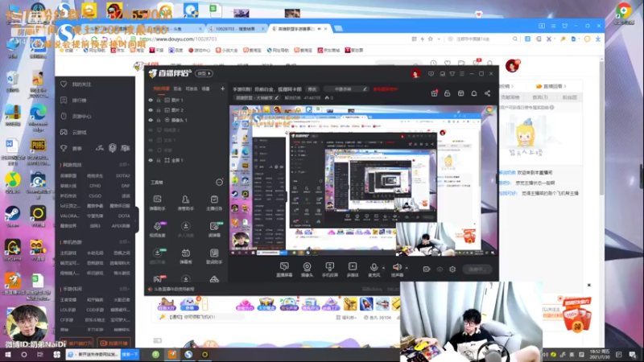Image resolution: width=644 pixels, height=362 pixels.
Task: Open the 弹幕助手 tool in the toolbox
Action: 157,203
